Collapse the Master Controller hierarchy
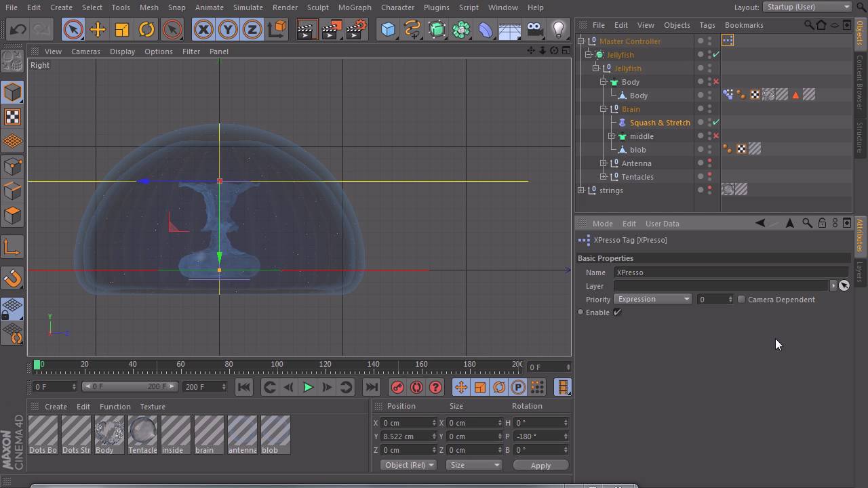 tap(581, 41)
